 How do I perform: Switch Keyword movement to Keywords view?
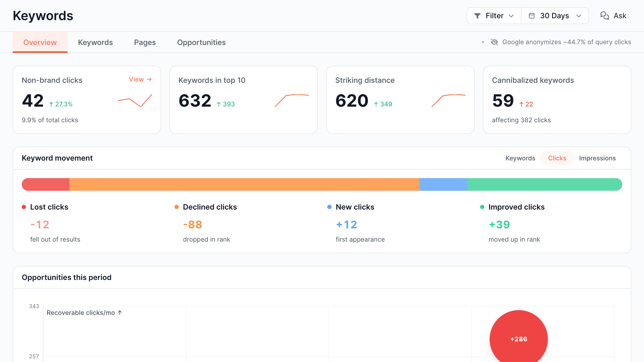point(520,158)
